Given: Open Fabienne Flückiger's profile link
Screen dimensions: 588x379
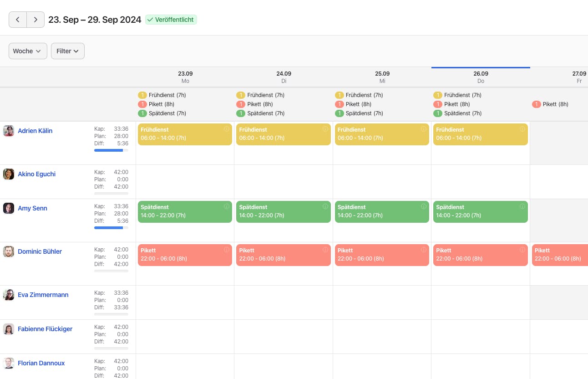Looking at the screenshot, I should pyautogui.click(x=45, y=329).
